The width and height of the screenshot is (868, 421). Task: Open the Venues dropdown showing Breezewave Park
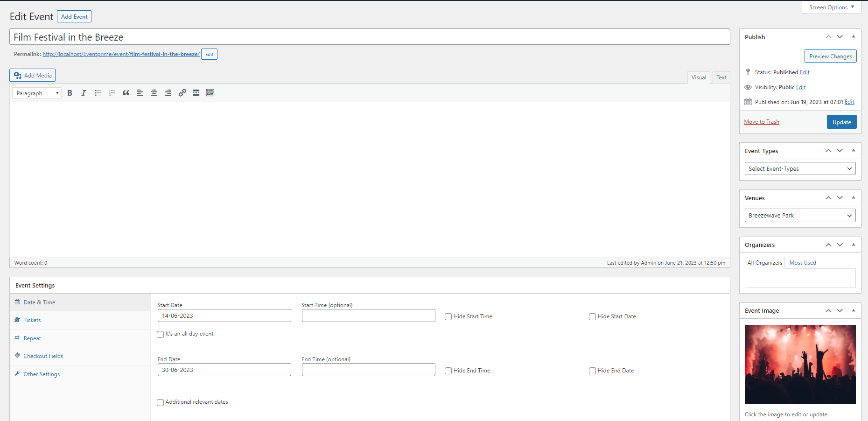800,215
